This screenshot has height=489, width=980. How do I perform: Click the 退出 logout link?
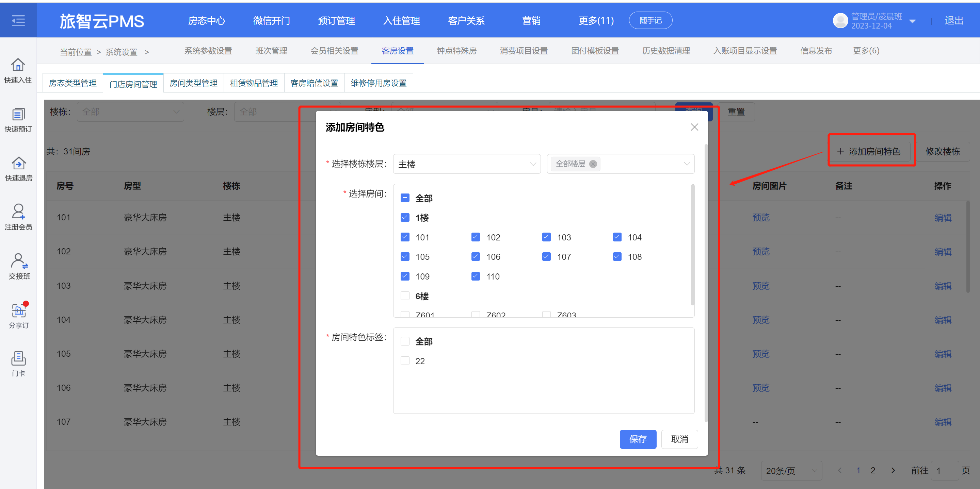(x=954, y=20)
